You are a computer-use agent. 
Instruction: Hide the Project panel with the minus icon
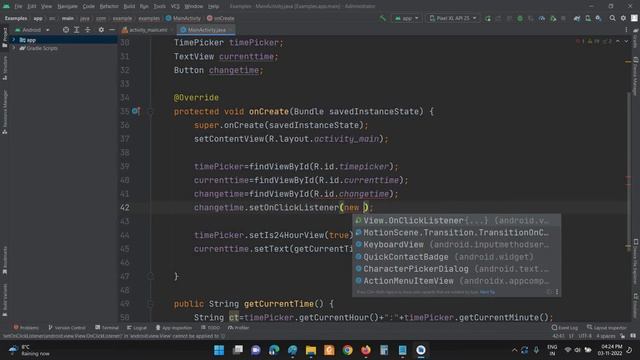point(112,30)
